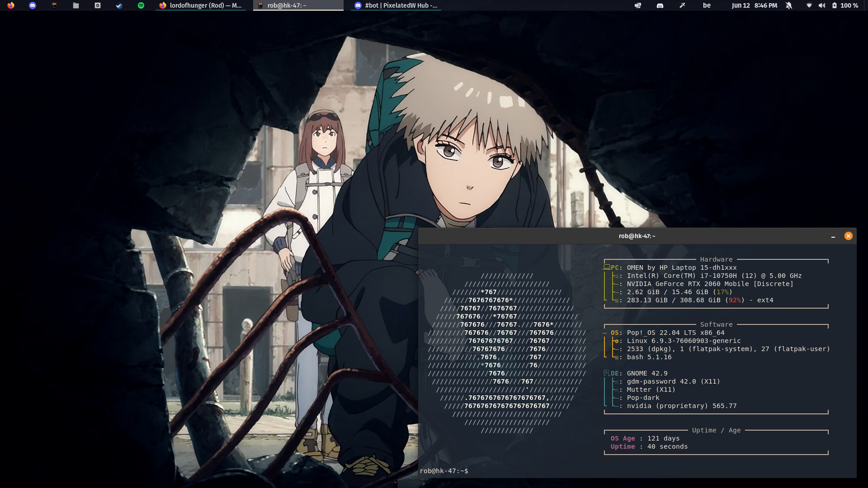The height and width of the screenshot is (488, 868).
Task: Click the Discord system tray icon
Action: (660, 5)
